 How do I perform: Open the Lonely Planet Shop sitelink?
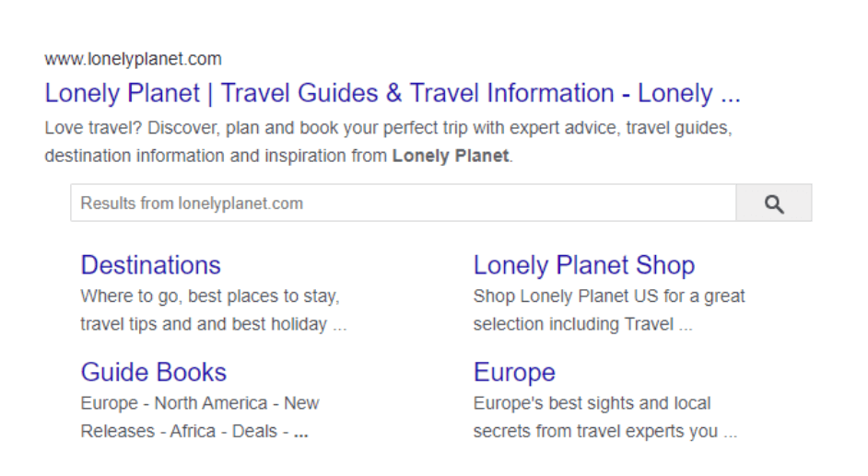pyautogui.click(x=584, y=265)
